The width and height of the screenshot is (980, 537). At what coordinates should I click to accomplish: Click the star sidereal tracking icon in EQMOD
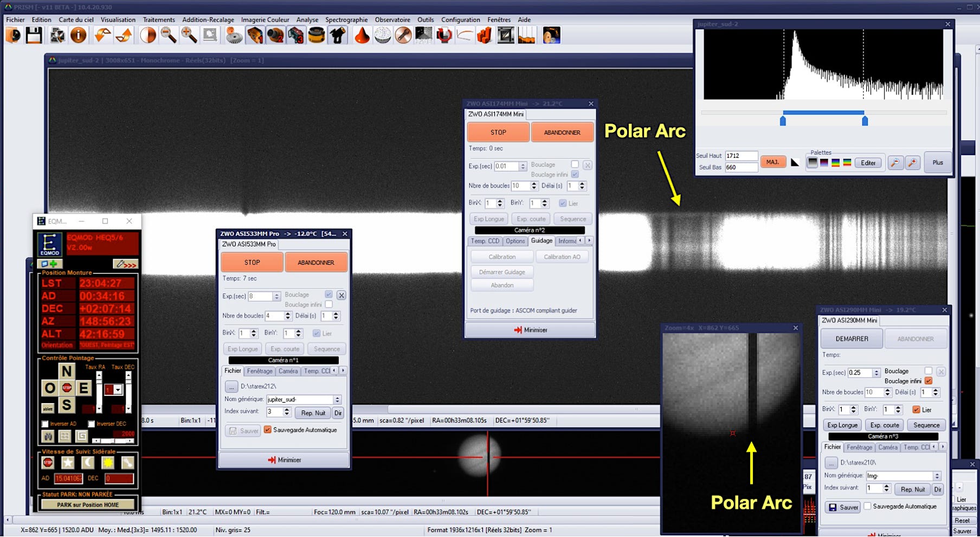tap(68, 463)
